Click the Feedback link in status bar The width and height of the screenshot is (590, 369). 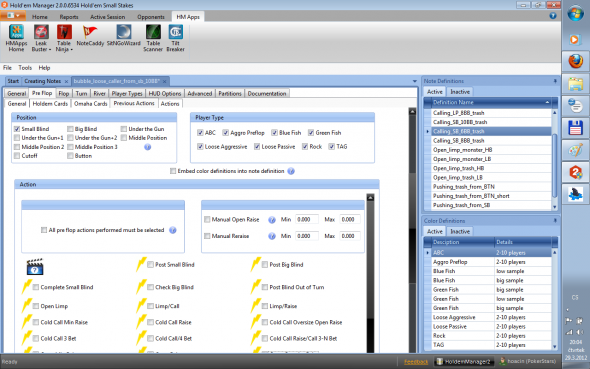point(416,362)
